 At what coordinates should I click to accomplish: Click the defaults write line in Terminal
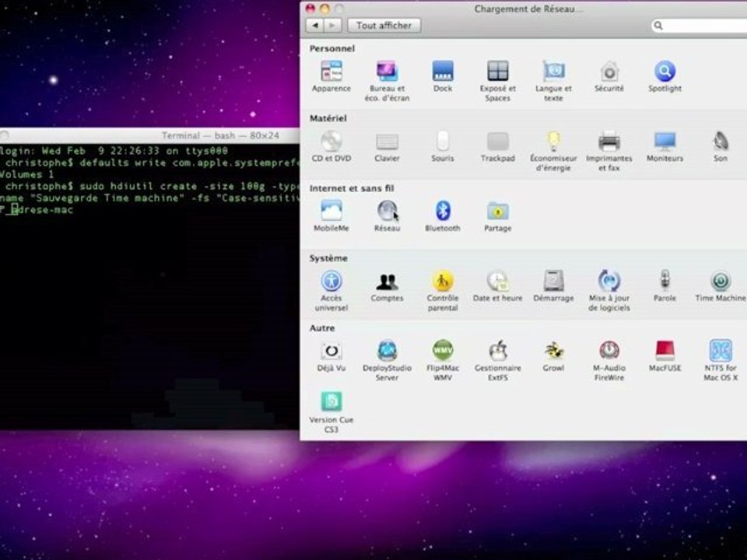(149, 163)
